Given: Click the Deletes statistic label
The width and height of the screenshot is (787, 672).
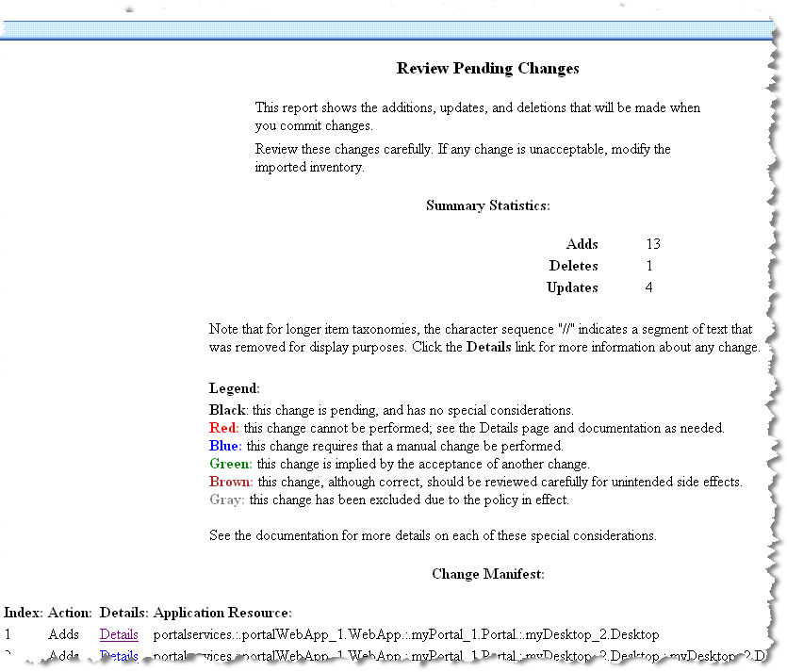Looking at the screenshot, I should [x=574, y=266].
